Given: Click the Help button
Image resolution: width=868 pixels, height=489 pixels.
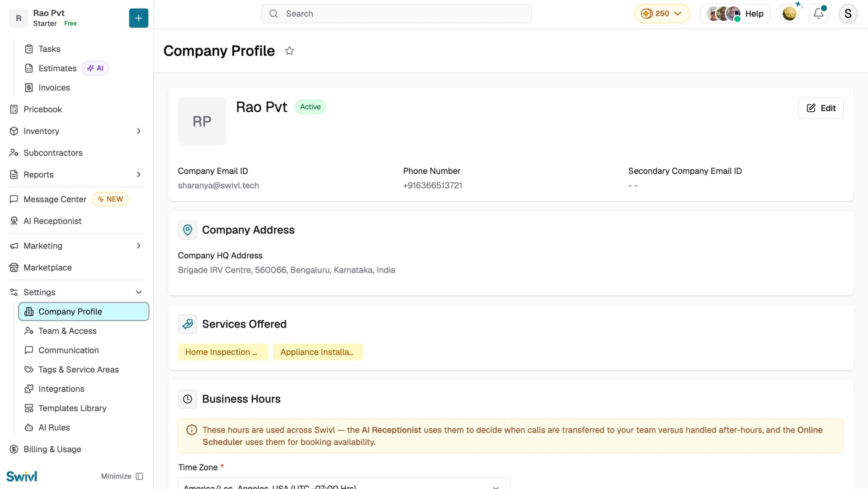Looking at the screenshot, I should click(x=735, y=14).
